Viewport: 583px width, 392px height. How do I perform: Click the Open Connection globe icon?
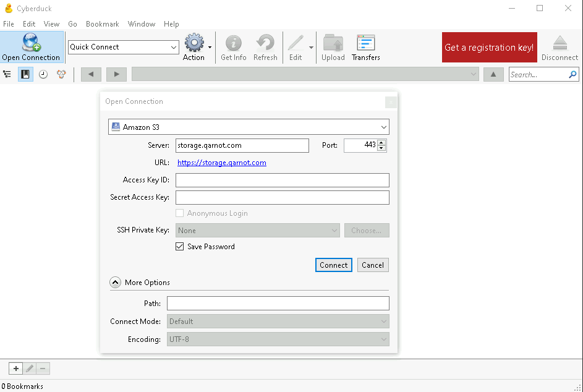click(31, 43)
